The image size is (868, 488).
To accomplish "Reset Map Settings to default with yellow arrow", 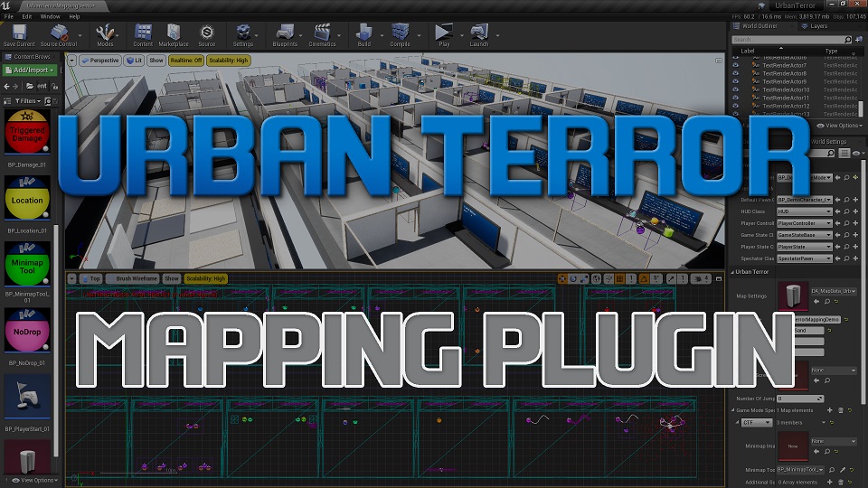I will pos(836,302).
